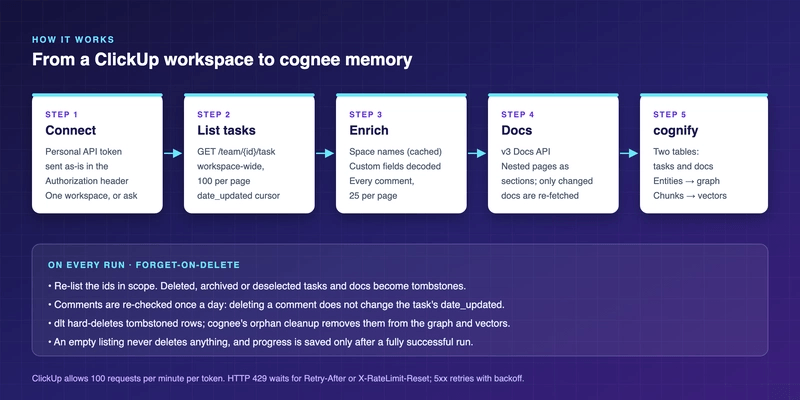Click the text 'v3 Docs API'
The height and width of the screenshot is (400, 800).
coord(526,152)
